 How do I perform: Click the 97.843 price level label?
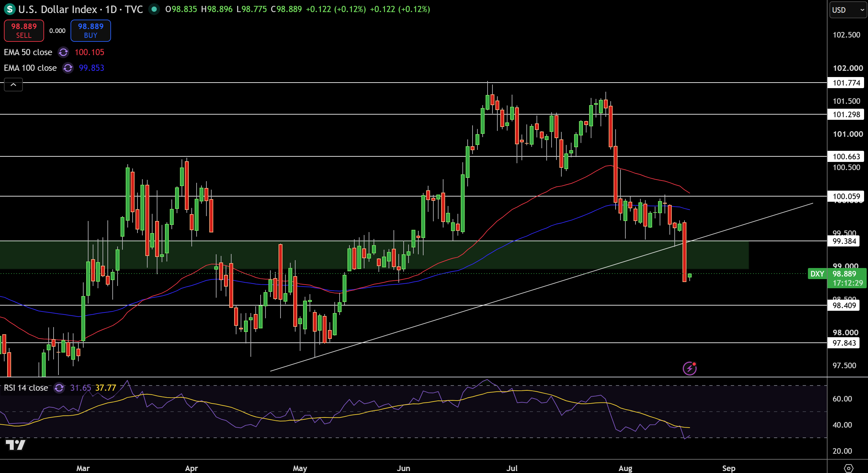844,343
